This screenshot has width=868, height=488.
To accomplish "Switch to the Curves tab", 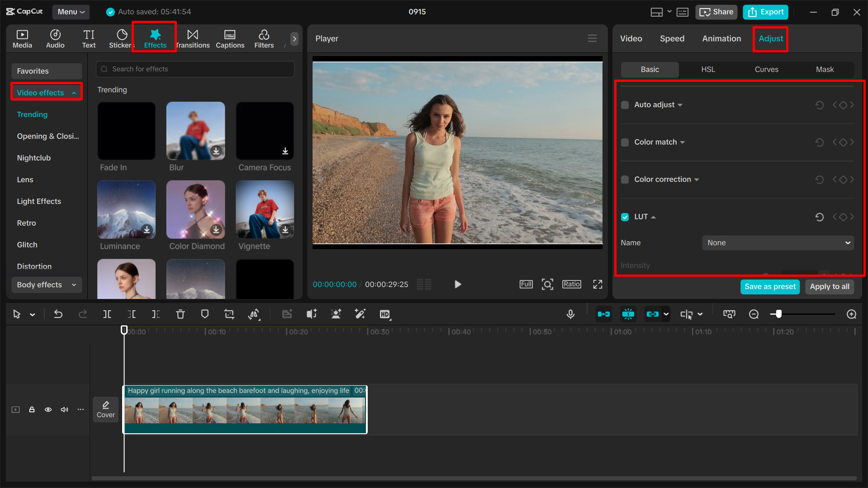I will click(x=766, y=69).
